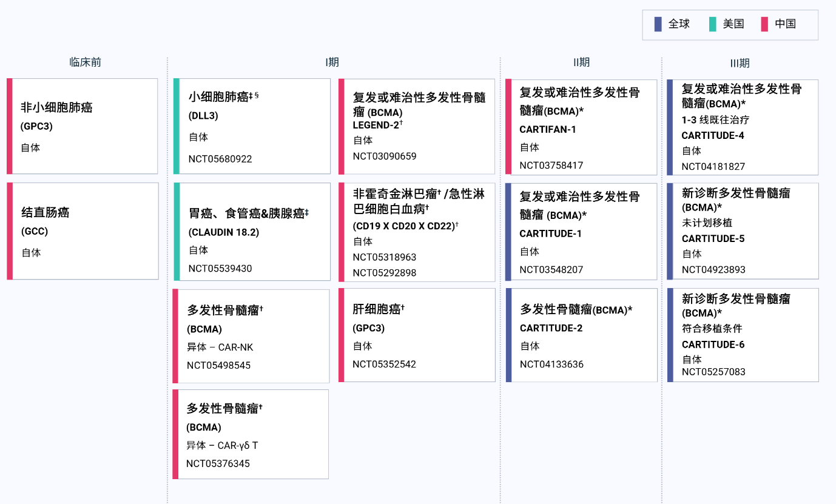Click NCT05498545 on the CAR-NK card
The image size is (836, 504).
pos(218,365)
